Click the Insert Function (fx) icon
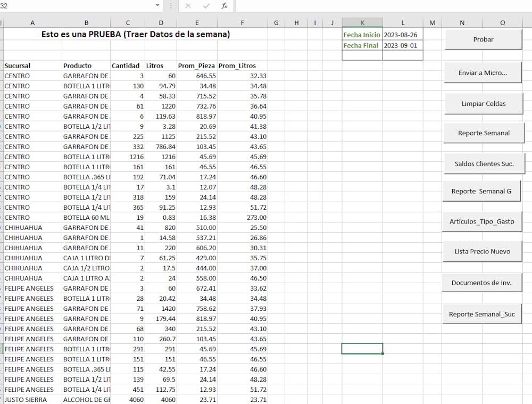Screen dimensions: 532x404 pyautogui.click(x=225, y=6)
